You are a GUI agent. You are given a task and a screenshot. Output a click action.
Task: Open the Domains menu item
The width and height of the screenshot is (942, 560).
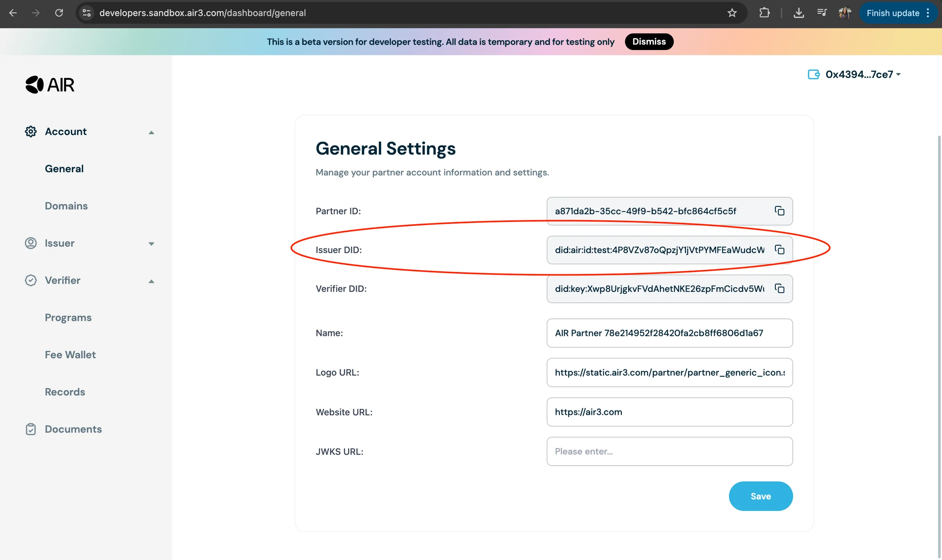point(66,206)
